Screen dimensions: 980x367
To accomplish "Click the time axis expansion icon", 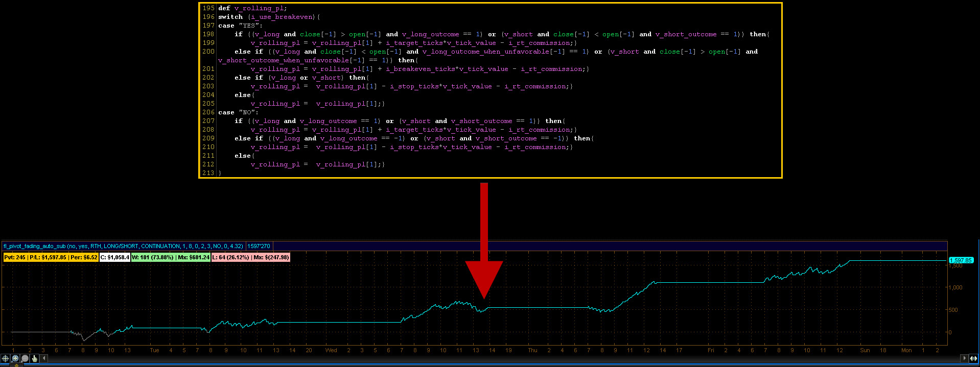I will point(974,358).
